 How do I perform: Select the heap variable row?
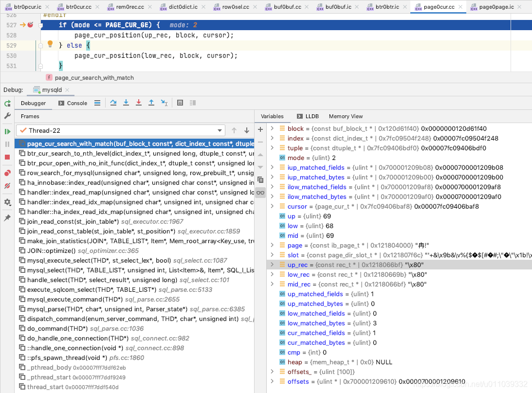(399, 362)
